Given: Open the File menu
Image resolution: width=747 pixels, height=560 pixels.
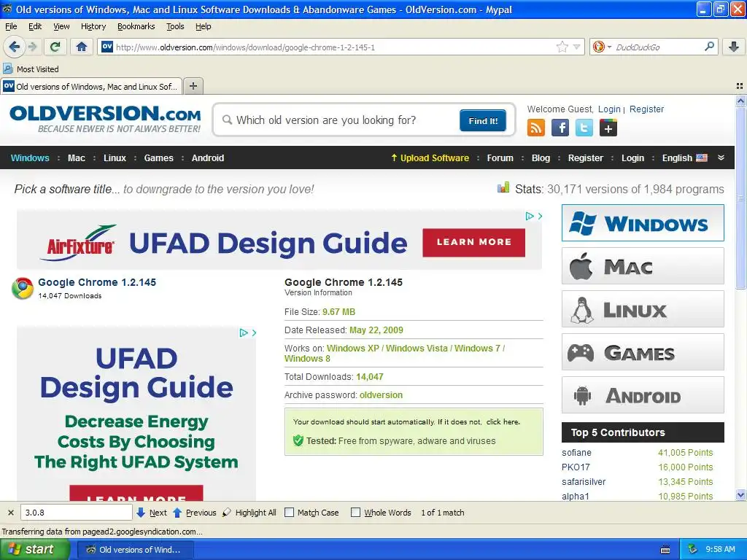Looking at the screenshot, I should click(x=11, y=26).
